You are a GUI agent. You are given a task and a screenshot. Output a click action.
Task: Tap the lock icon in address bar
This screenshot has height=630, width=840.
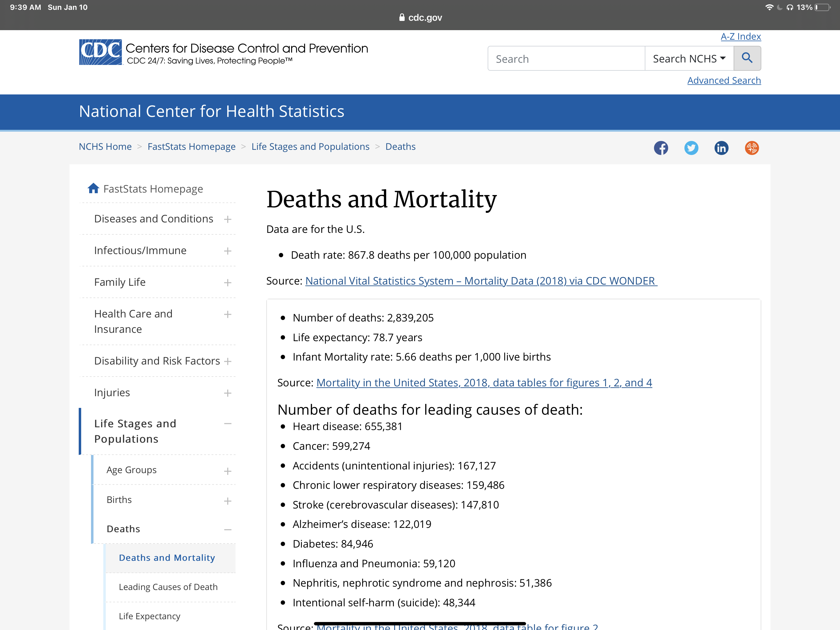[x=402, y=18]
